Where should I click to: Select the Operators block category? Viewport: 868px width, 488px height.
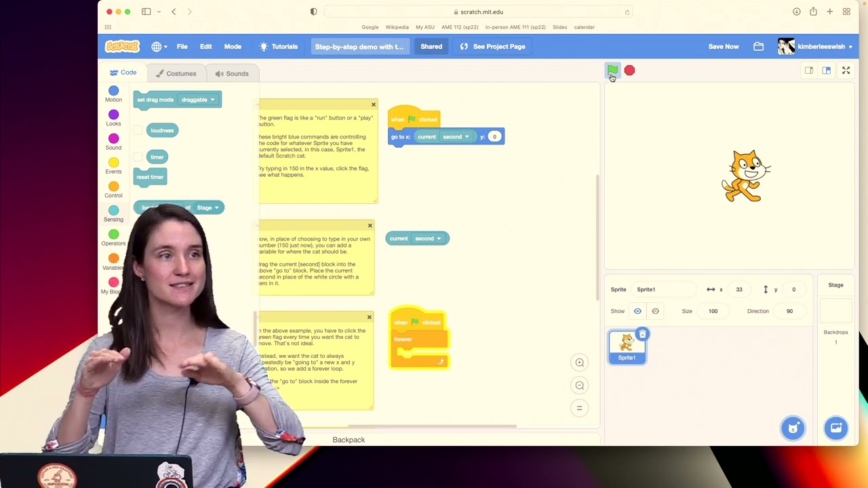(113, 238)
